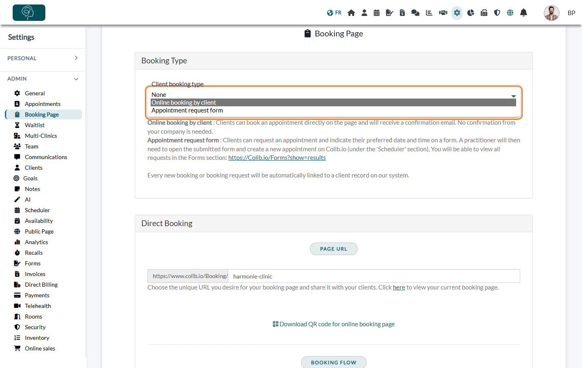Click the PAGE URL button
Image resolution: width=588 pixels, height=368 pixels.
point(334,249)
